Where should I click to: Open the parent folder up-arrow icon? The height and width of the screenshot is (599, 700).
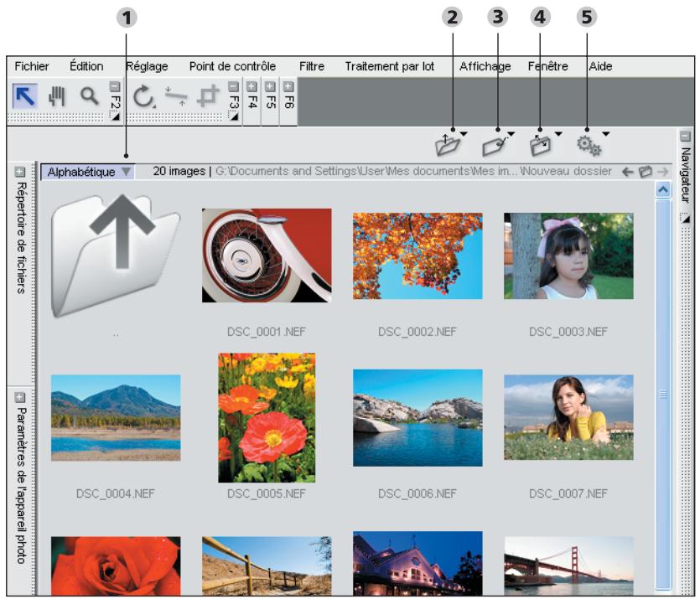116,256
